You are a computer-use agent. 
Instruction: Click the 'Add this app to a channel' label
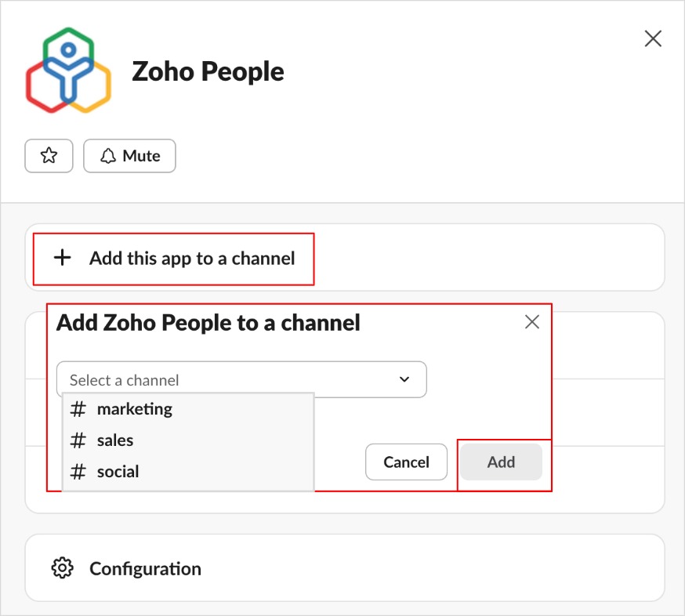point(192,258)
